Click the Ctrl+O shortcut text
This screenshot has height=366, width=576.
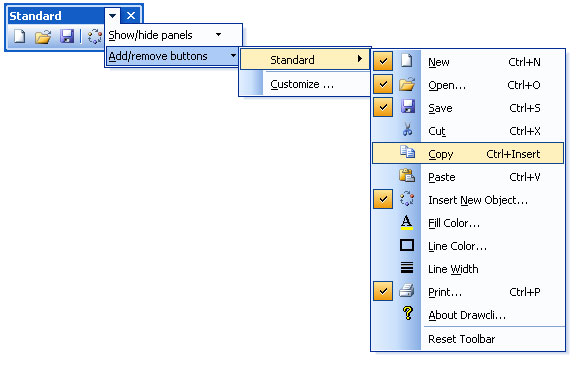pos(524,85)
